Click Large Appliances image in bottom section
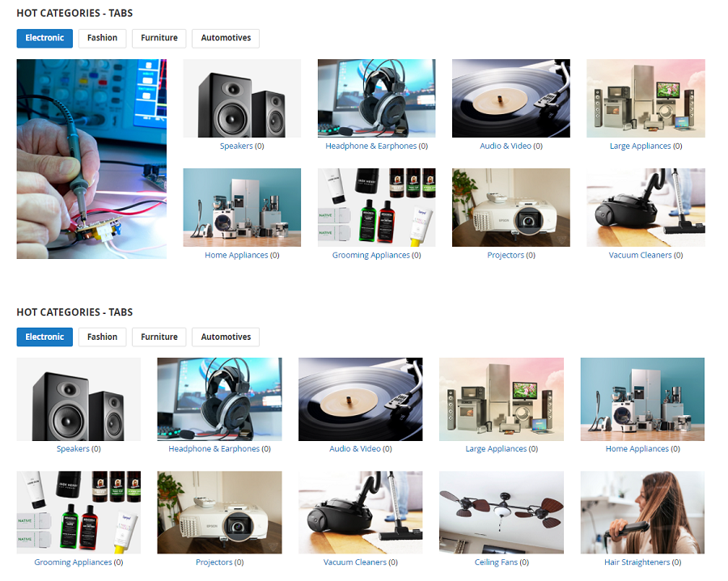 click(502, 399)
